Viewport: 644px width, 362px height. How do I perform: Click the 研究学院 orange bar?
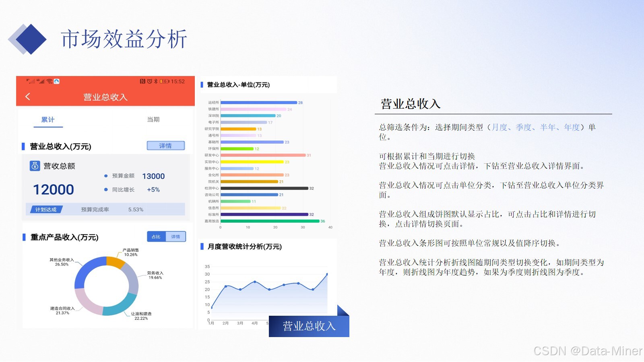238,129
